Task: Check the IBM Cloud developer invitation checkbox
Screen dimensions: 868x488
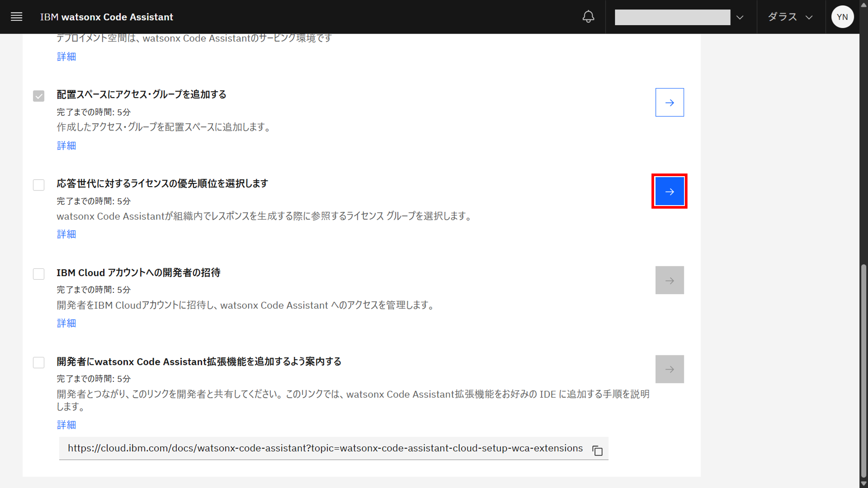Action: point(39,274)
